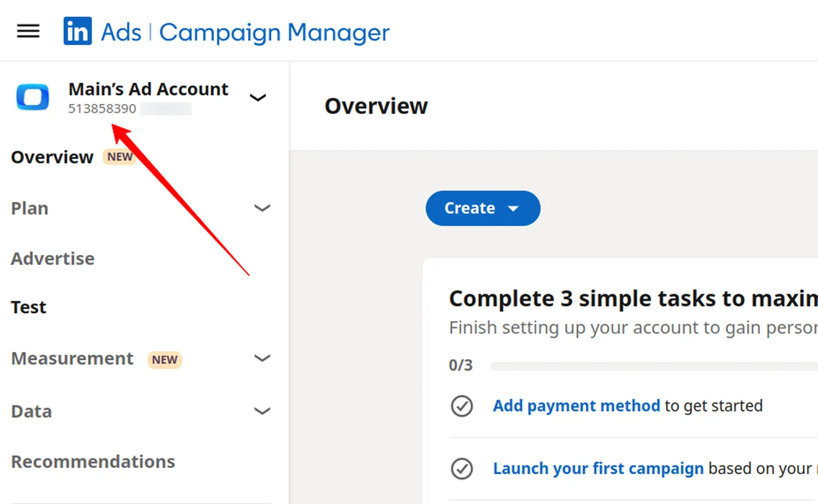Navigate to the Advertise section
Viewport: 818px width, 504px height.
point(52,259)
